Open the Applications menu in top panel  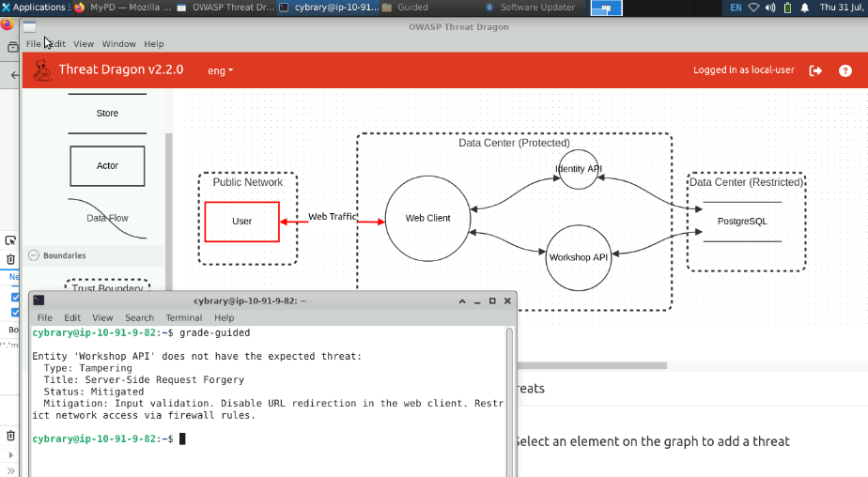(33, 8)
